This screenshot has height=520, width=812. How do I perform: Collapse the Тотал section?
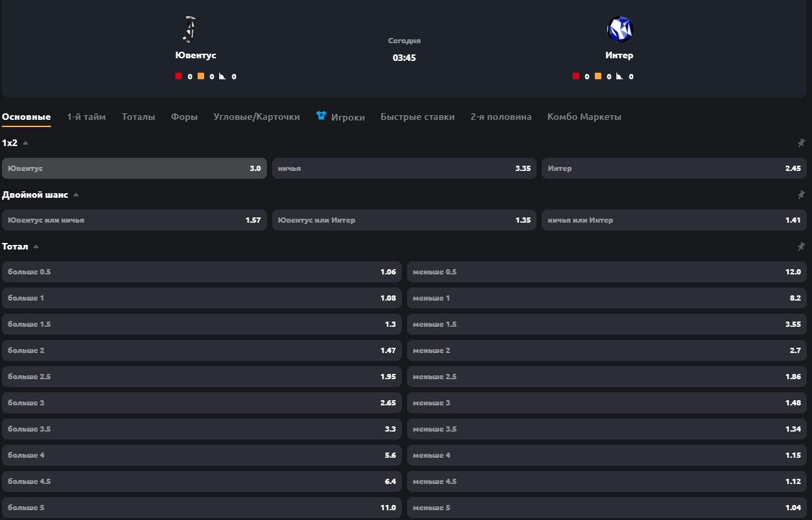(36, 247)
